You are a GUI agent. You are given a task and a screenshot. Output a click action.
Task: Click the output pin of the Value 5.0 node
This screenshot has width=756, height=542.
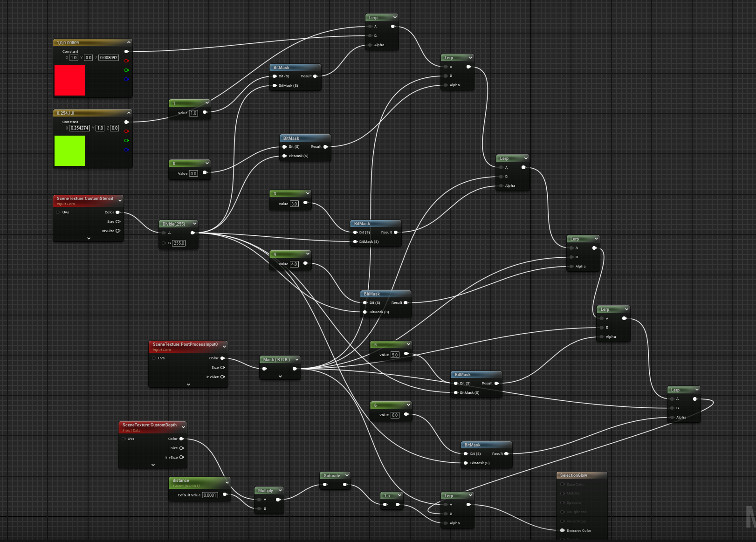406,354
